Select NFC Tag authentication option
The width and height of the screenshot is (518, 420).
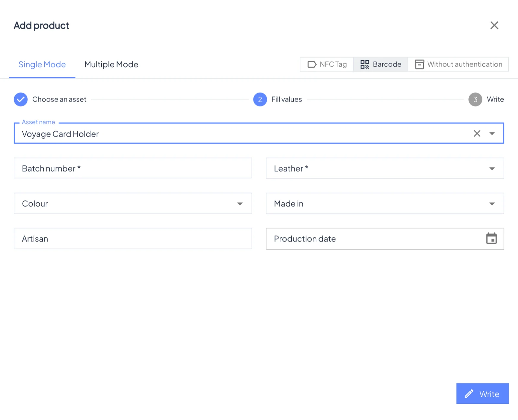[x=327, y=64]
